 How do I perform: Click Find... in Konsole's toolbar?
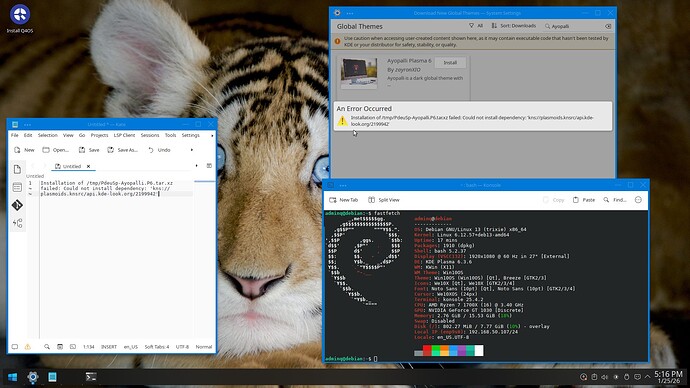tap(615, 200)
